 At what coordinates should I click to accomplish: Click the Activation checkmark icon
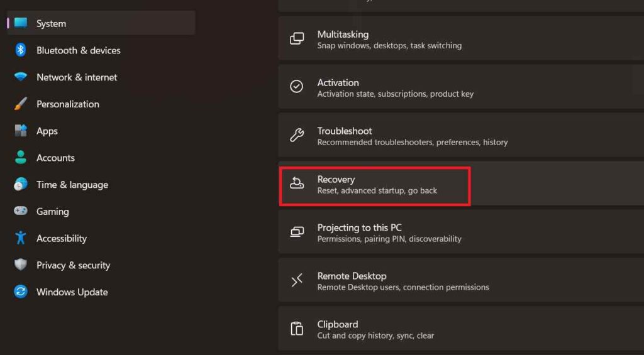pyautogui.click(x=297, y=86)
